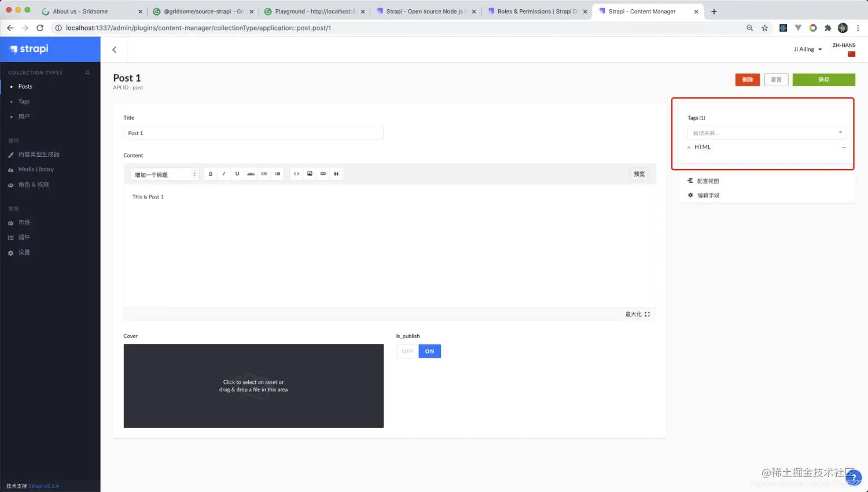The width and height of the screenshot is (868, 492).
Task: Click the Strapi logo
Action: click(29, 49)
